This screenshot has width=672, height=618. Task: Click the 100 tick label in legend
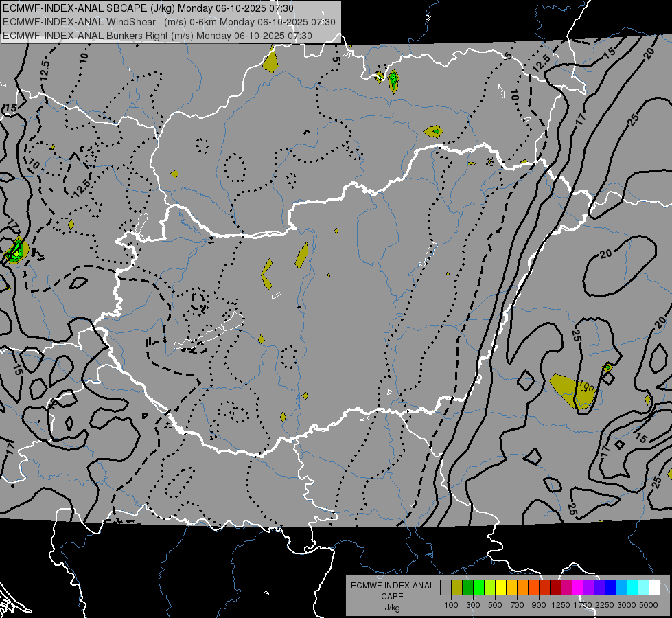[x=451, y=605]
